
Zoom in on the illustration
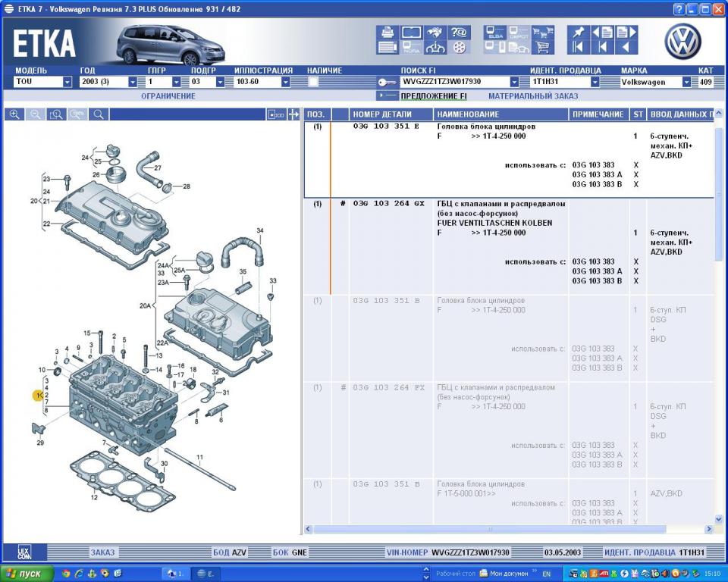(x=14, y=114)
